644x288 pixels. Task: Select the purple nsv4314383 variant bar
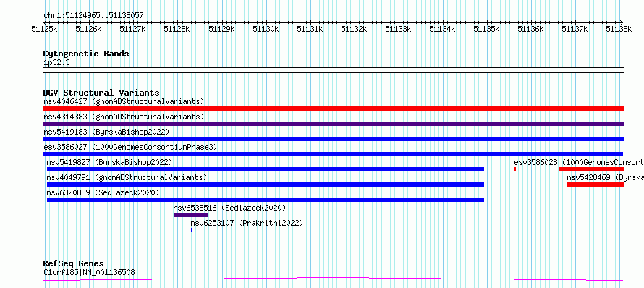[333, 124]
